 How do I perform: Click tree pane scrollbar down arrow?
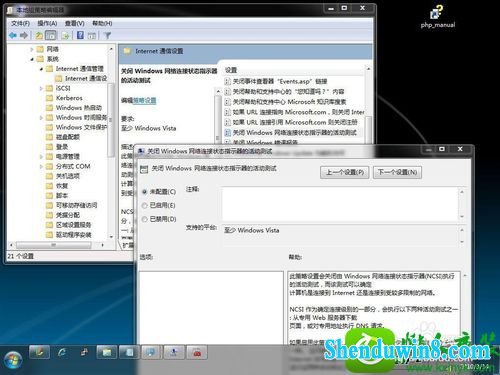click(111, 237)
